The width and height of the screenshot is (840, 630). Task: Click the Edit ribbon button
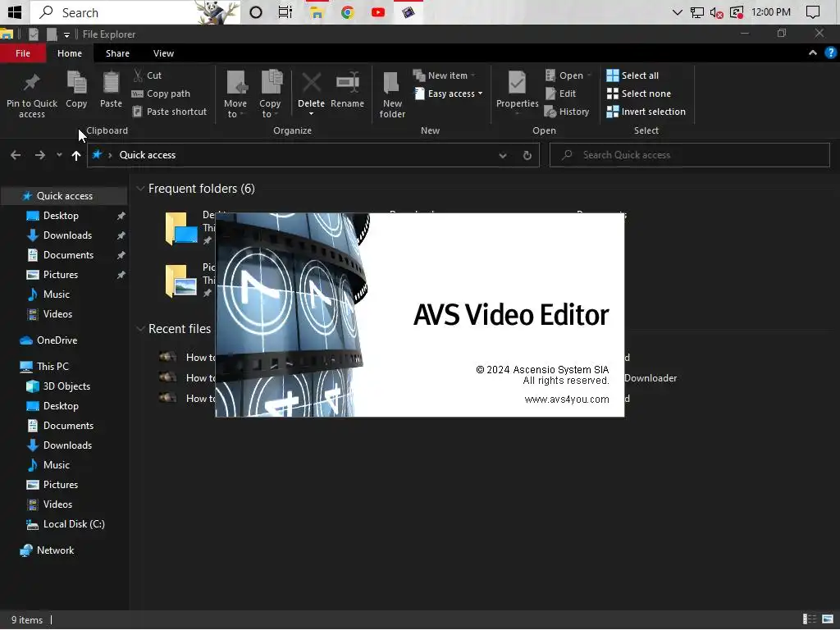(x=561, y=94)
